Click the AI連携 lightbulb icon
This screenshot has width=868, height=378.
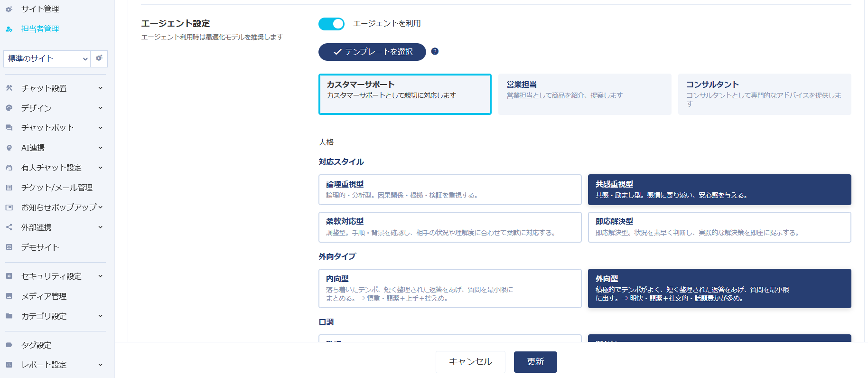coord(9,148)
